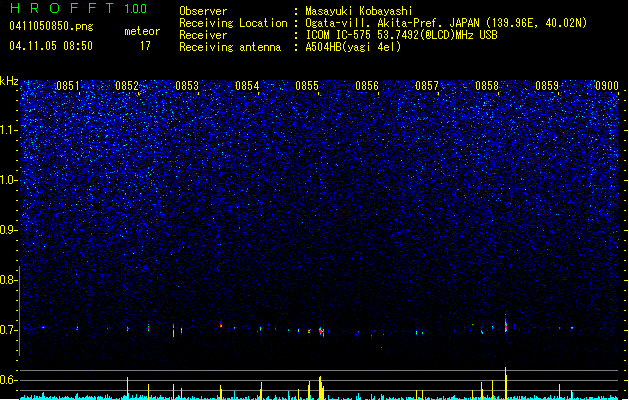
Task: Click the strongest meteor echo just after 0858
Action: pos(506,324)
